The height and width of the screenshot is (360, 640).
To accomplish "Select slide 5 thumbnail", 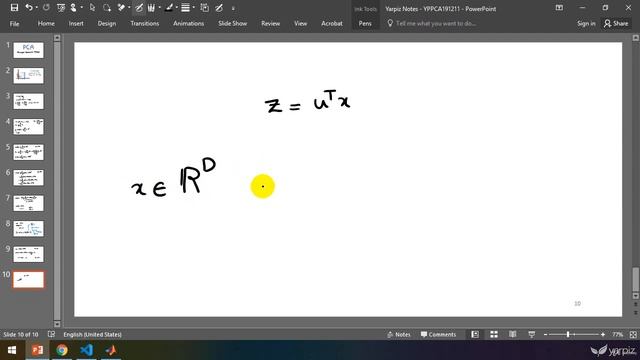I will 28,152.
